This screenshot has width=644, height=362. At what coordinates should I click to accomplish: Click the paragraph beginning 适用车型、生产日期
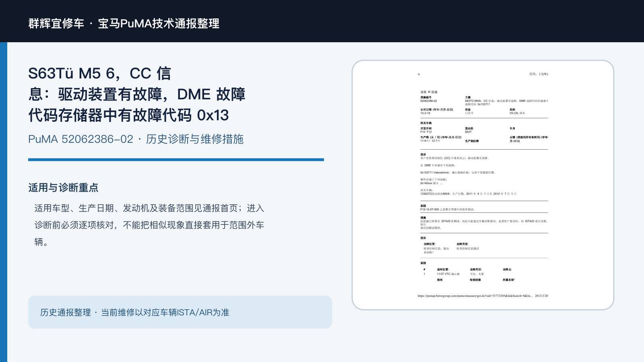[149, 225]
